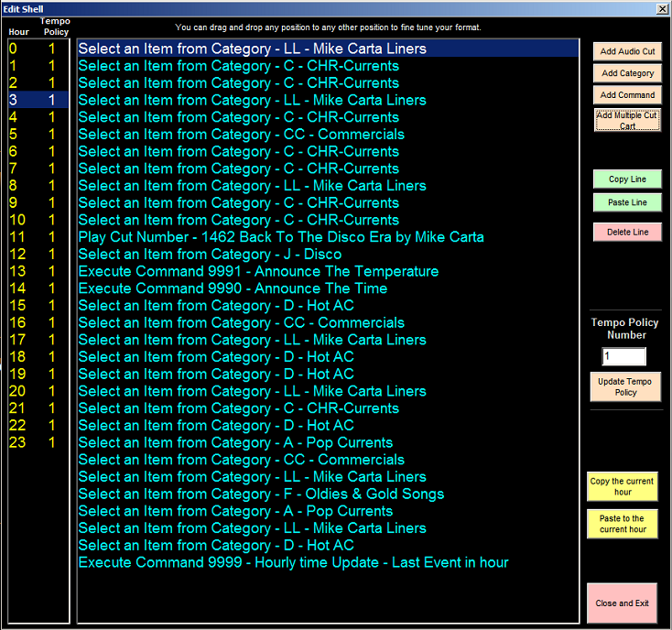The width and height of the screenshot is (672, 630).
Task: Select hour 9 in the Hour list
Action: point(38,202)
